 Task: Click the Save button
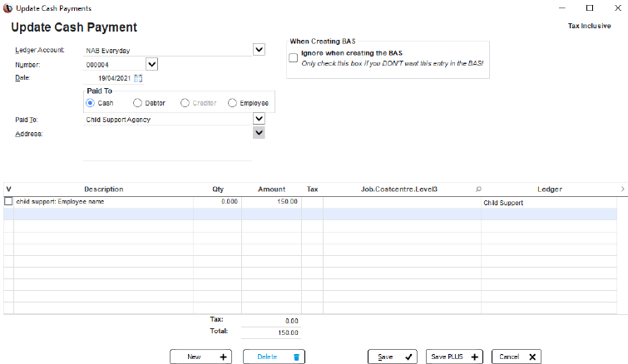click(x=392, y=357)
